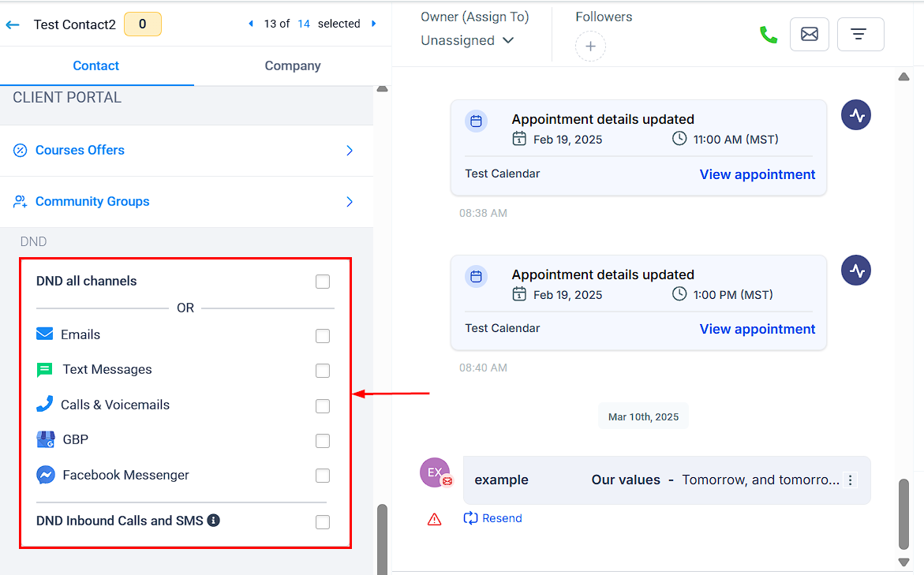Click the Calls & Voicemails phone icon
Viewport: 924px width, 575px height.
45,404
